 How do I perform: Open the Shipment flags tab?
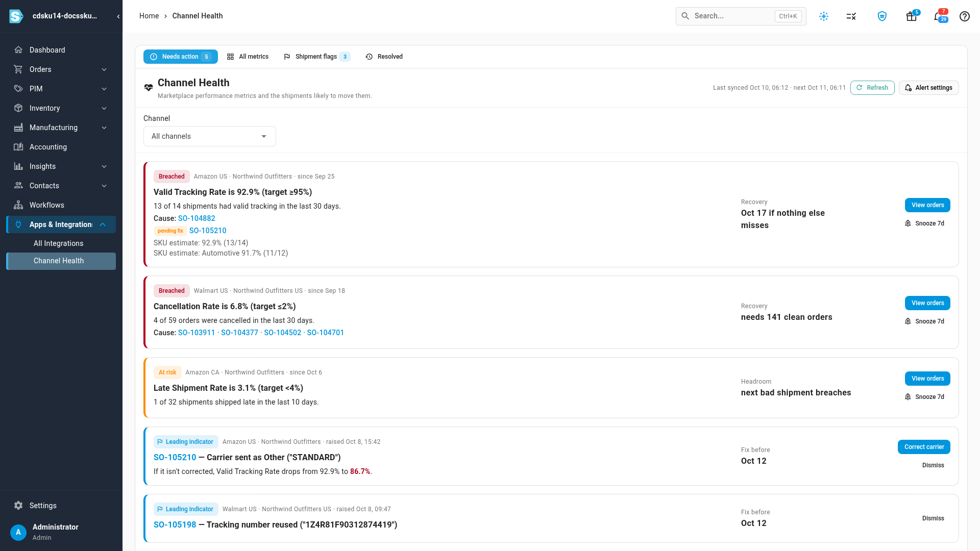(x=316, y=57)
